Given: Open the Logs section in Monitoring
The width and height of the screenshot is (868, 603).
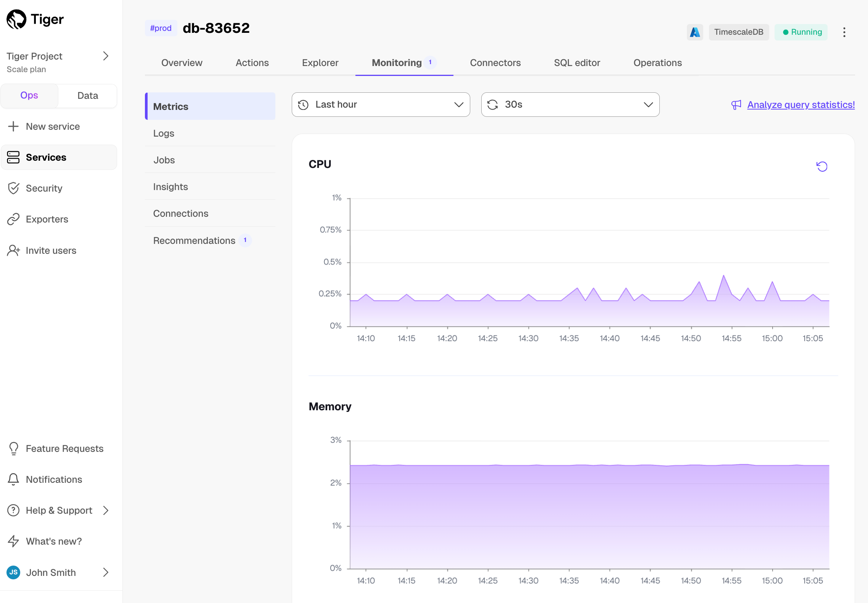Looking at the screenshot, I should click(x=164, y=133).
